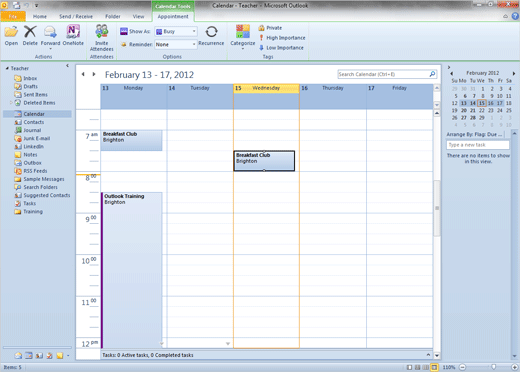Viewport: 520px width, 372px height.
Task: Send appointment to OneNote
Action: pos(73,32)
